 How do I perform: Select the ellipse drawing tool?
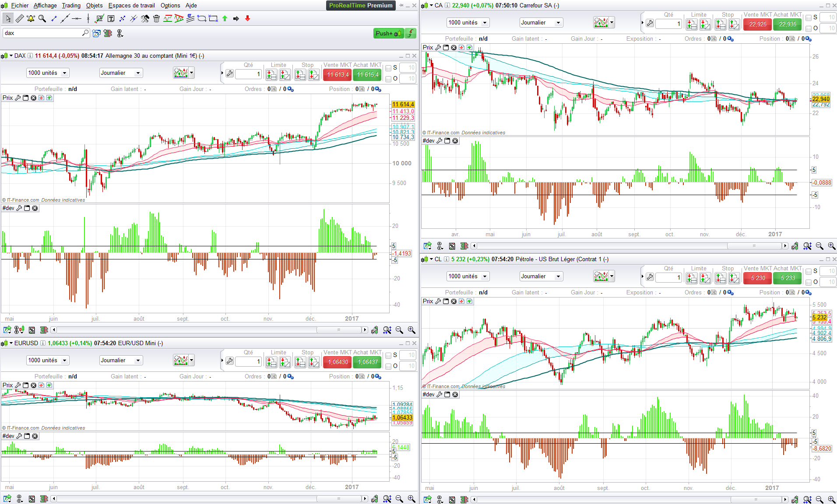point(202,18)
